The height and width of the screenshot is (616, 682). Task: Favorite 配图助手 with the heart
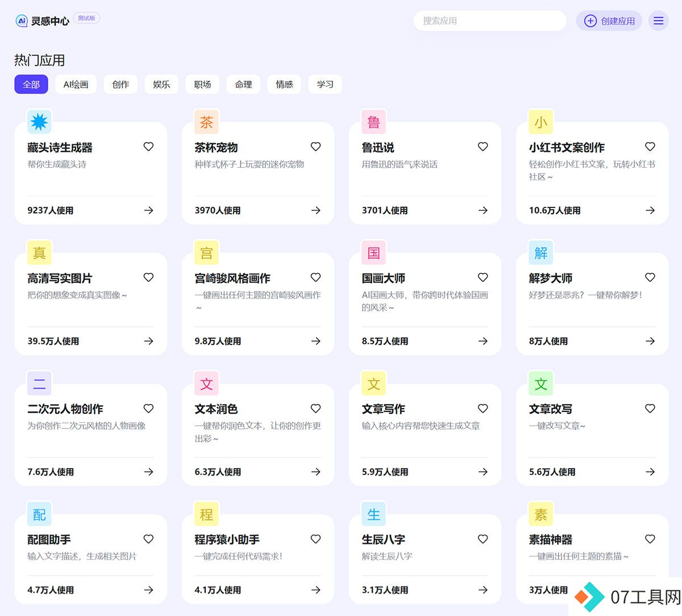[x=148, y=539]
